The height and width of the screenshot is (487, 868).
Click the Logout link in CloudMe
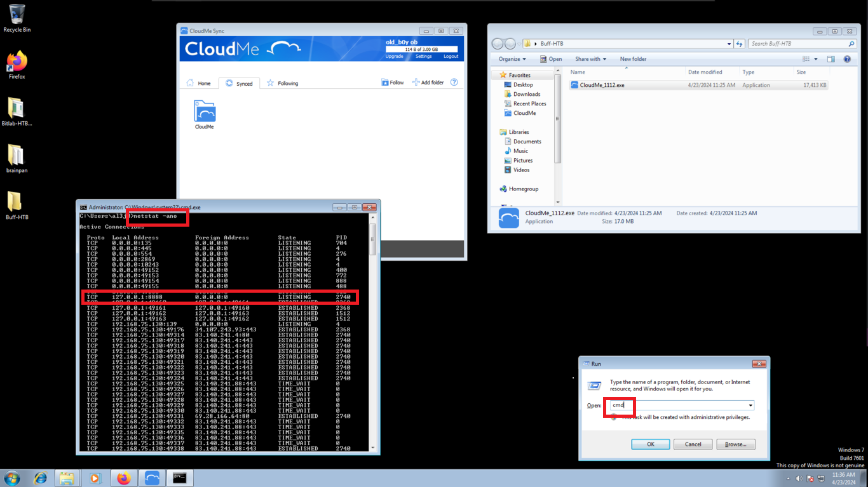[451, 57]
